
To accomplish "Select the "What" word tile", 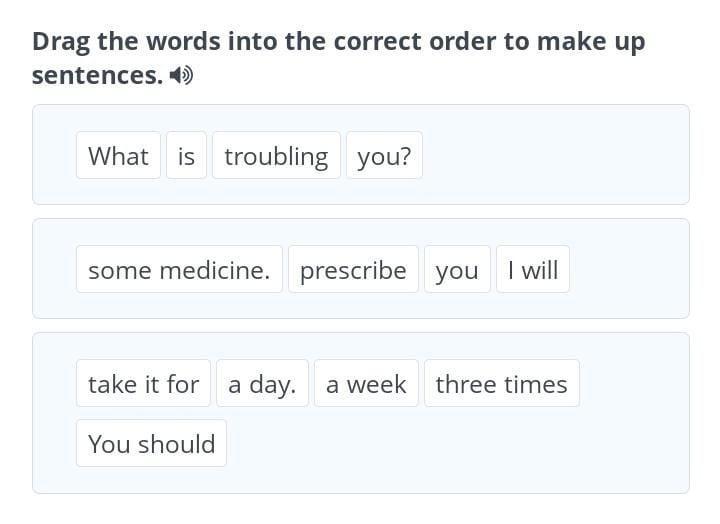I will [118, 155].
